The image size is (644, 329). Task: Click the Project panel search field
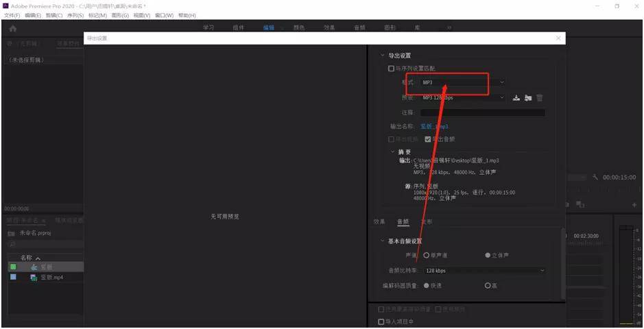pos(45,244)
